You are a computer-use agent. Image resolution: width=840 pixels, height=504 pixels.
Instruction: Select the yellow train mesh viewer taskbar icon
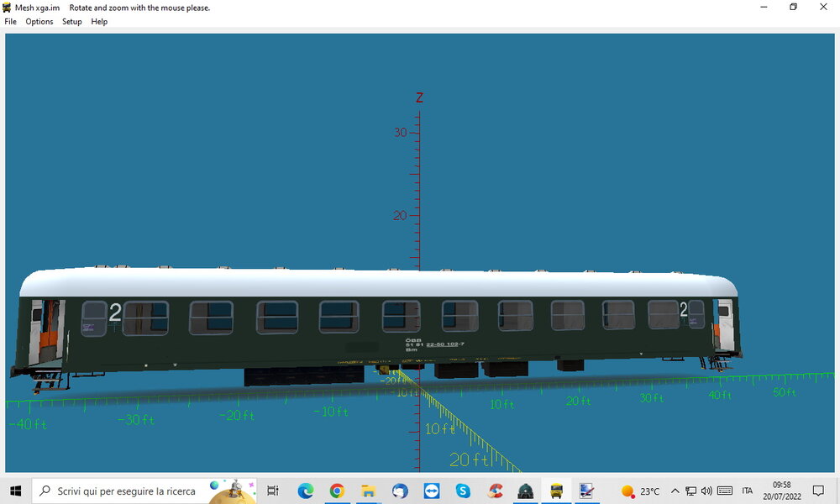[557, 491]
